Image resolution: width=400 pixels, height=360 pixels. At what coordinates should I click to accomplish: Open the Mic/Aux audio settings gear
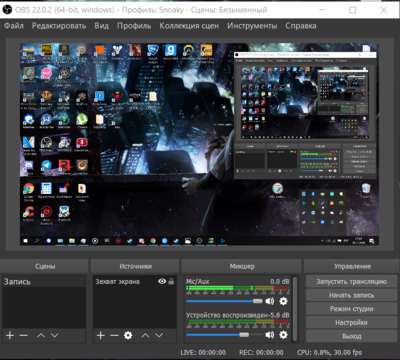pos(283,301)
